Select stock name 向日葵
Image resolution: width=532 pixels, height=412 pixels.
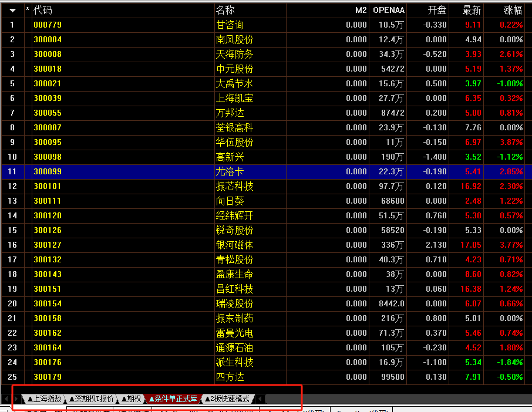pyautogui.click(x=230, y=201)
